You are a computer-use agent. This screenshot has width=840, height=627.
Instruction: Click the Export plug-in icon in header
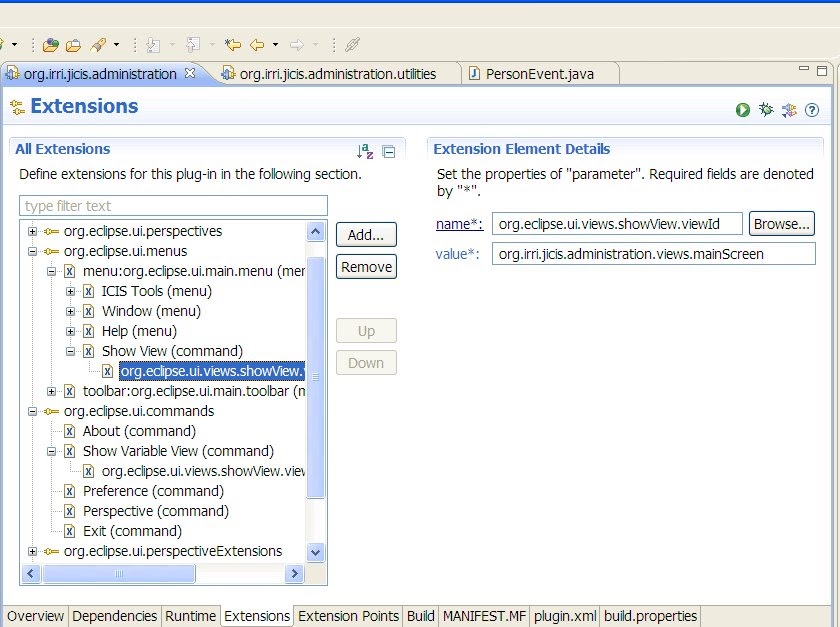789,110
